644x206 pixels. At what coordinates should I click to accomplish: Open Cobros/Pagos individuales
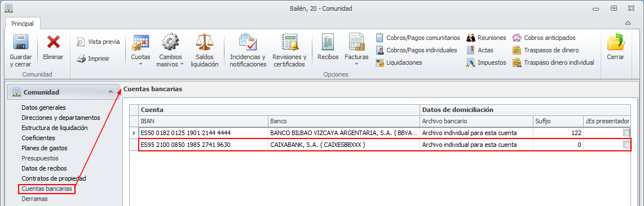click(x=417, y=50)
